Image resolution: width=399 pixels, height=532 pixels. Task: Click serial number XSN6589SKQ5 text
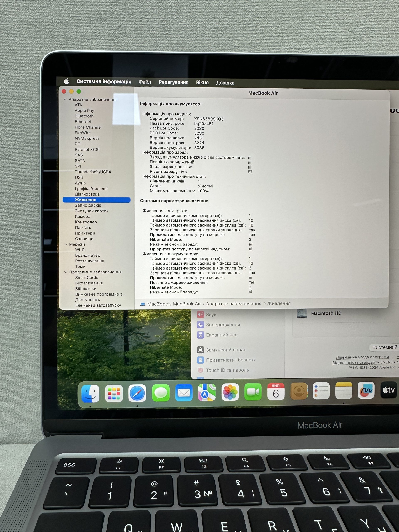[209, 119]
